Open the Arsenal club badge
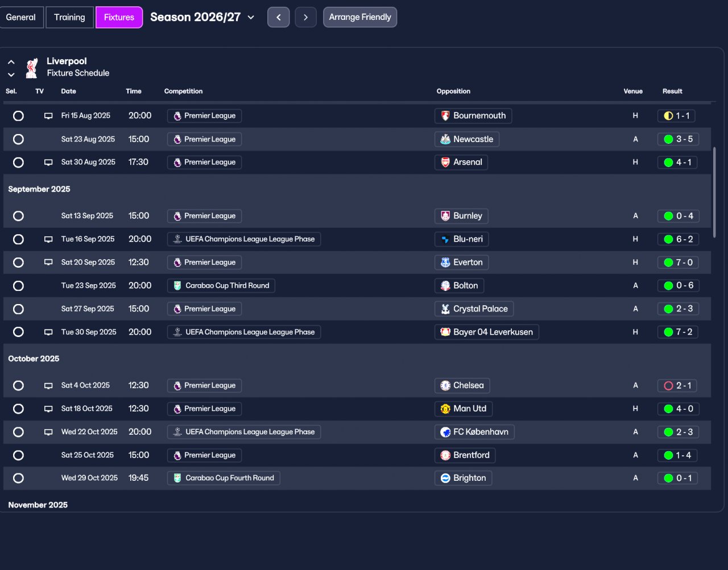This screenshot has height=570, width=728. point(445,163)
